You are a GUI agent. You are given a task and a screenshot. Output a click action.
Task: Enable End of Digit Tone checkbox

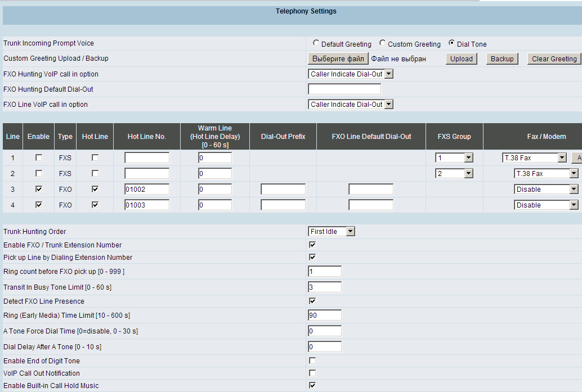point(312,361)
